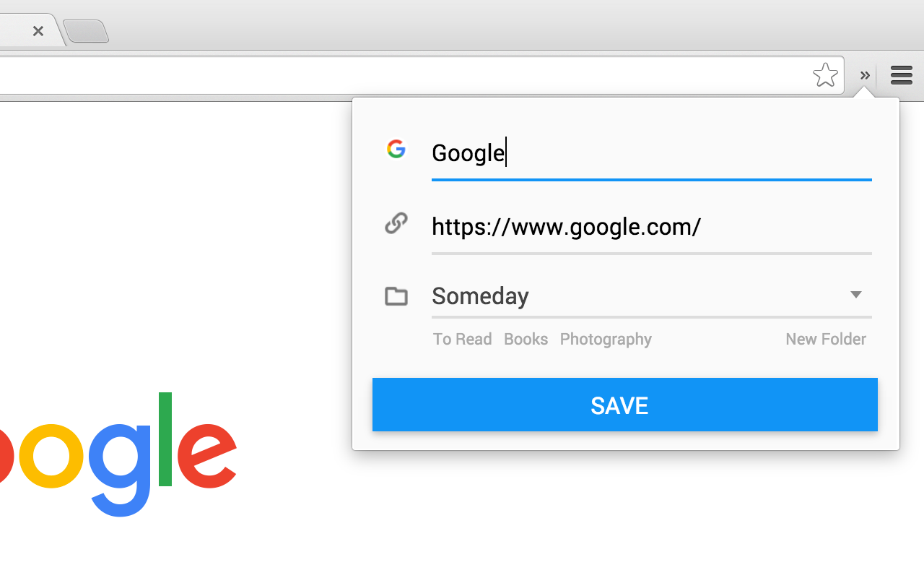Close the active browser tab
Viewport: 924px width, 578px height.
(x=38, y=30)
